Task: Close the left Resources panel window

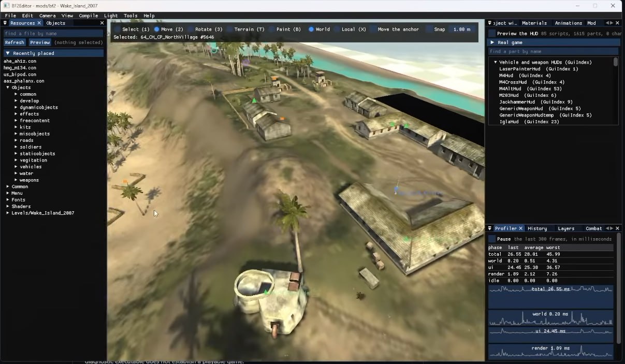Action: 102,23
